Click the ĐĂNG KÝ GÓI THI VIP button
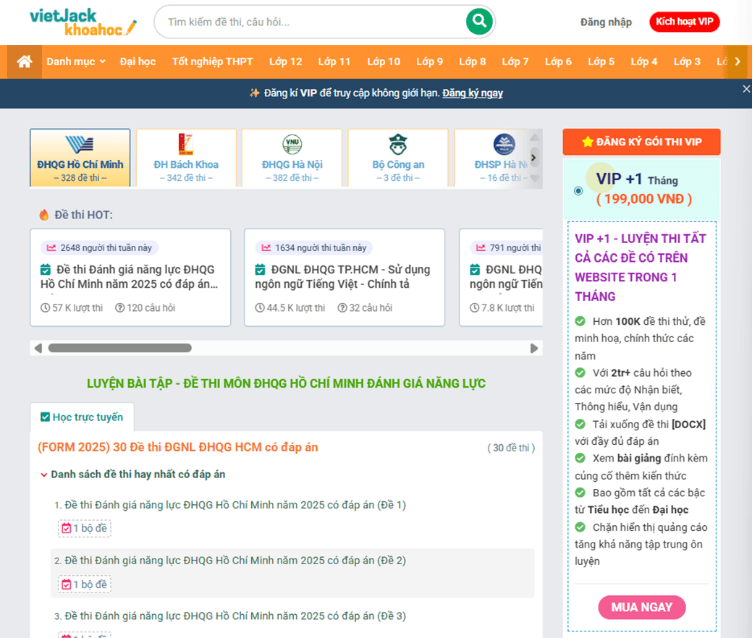Viewport: 753px width, 638px height. point(642,142)
